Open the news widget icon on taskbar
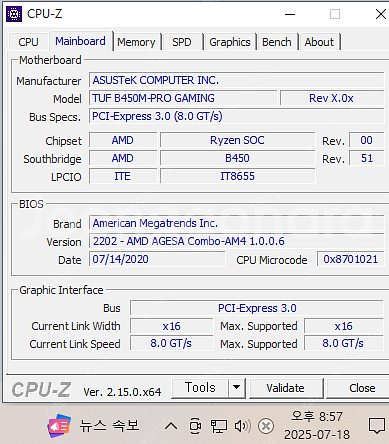389x444 pixels. (x=59, y=426)
